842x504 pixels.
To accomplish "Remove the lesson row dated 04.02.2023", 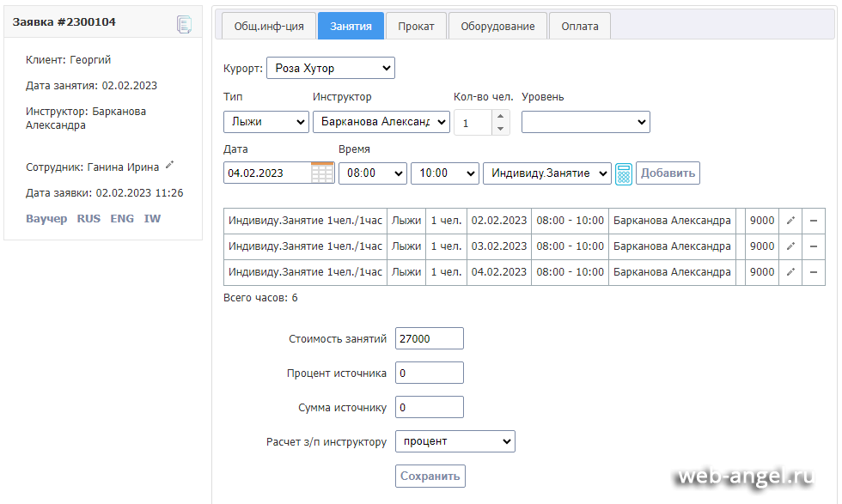I will [x=813, y=272].
